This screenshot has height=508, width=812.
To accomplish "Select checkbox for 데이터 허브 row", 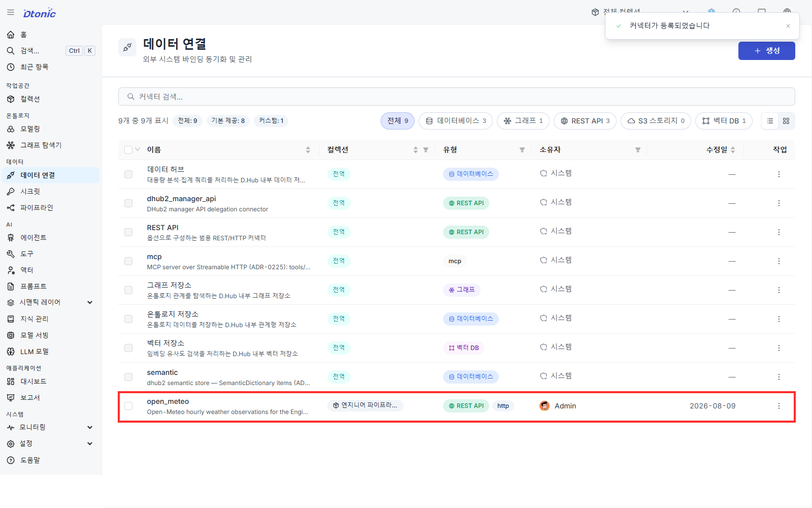I will click(x=128, y=174).
